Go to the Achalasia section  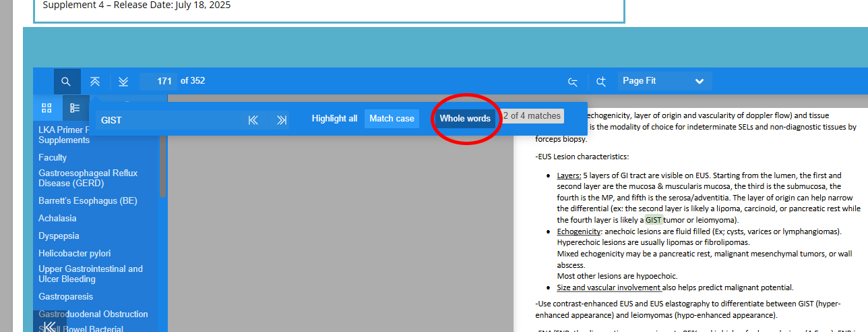coord(57,219)
